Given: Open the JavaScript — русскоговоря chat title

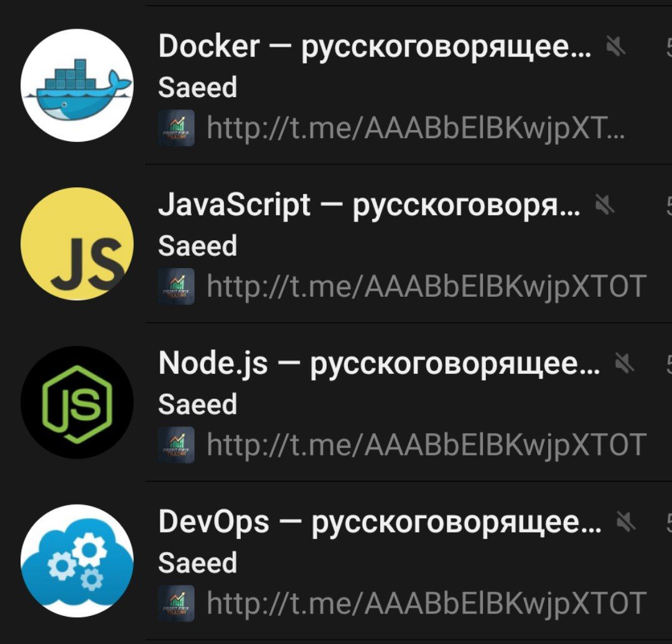Looking at the screenshot, I should [x=370, y=205].
